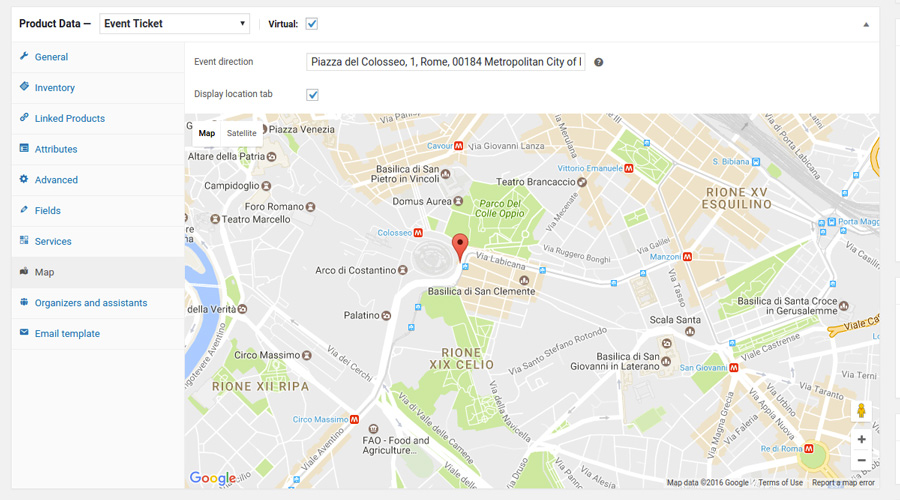Click the help question mark icon
This screenshot has height=500, width=900.
(599, 62)
